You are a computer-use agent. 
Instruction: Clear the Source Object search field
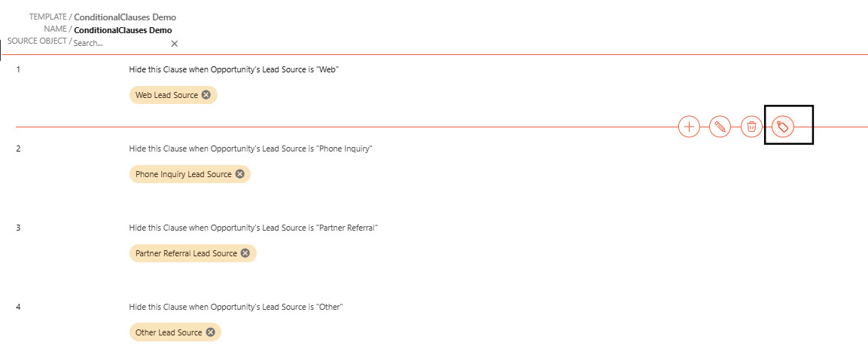(175, 43)
